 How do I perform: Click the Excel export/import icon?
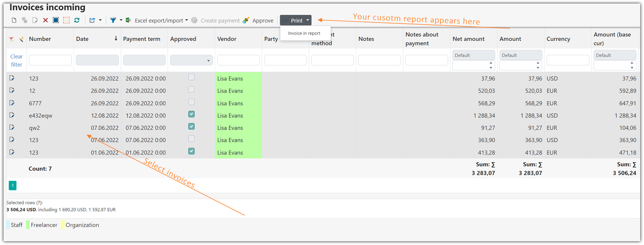point(128,20)
